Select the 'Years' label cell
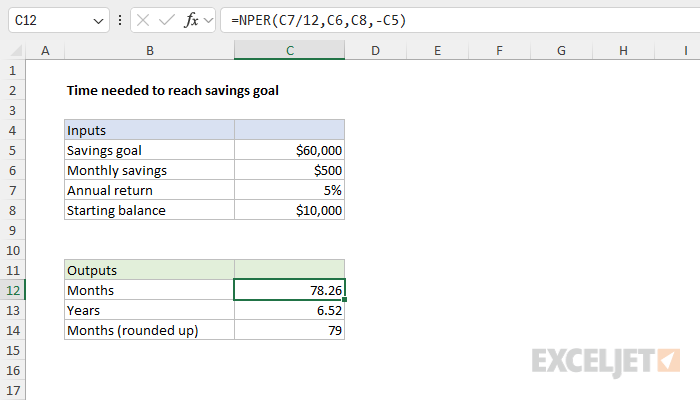This screenshot has width=700, height=400. pos(150,310)
